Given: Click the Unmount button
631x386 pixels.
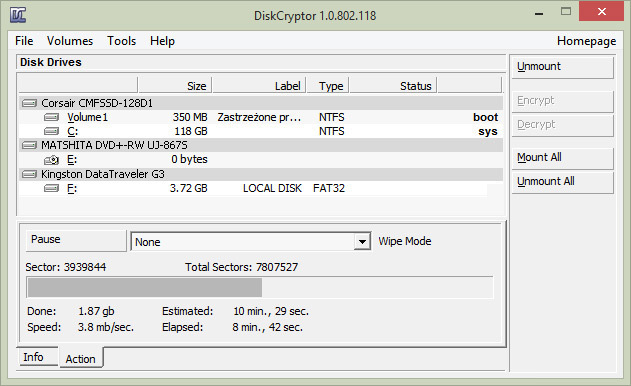Looking at the screenshot, I should [562, 67].
